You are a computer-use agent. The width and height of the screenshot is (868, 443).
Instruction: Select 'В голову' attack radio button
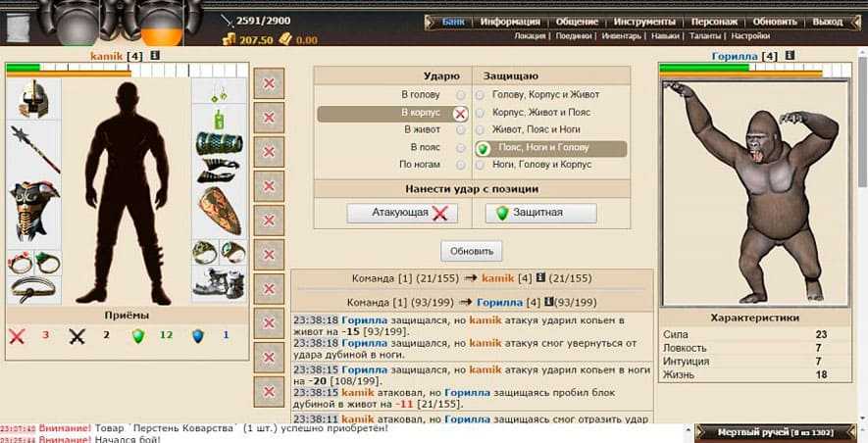coord(461,95)
